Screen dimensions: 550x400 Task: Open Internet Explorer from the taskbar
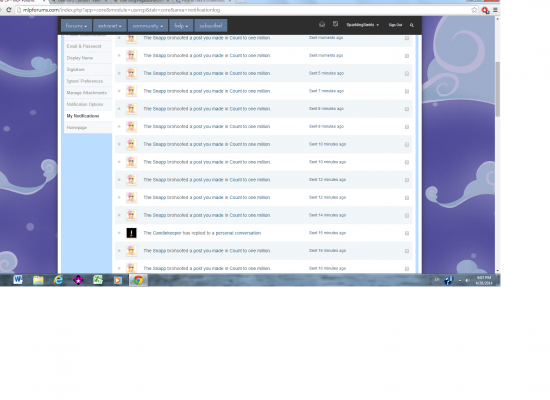[x=58, y=280]
